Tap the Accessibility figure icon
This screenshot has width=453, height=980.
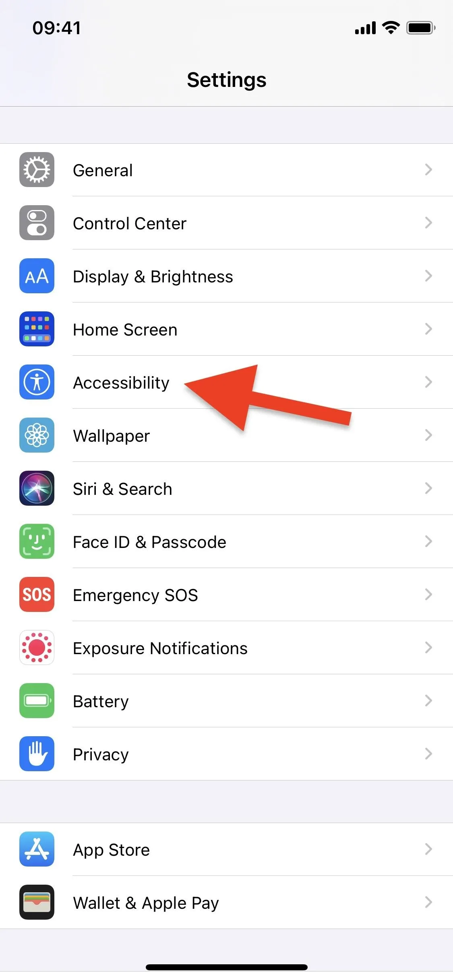[x=37, y=382]
